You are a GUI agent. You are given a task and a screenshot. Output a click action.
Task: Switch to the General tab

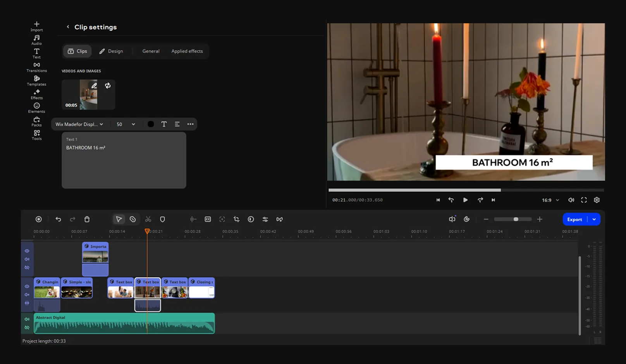pyautogui.click(x=151, y=51)
